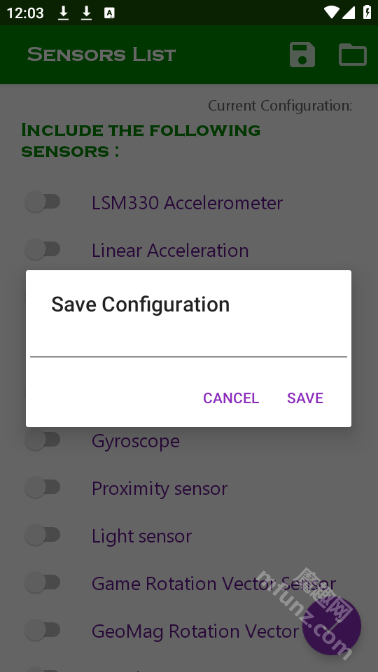Toggle the LSM330 Accelerometer switch
This screenshot has width=378, height=672.
42,202
